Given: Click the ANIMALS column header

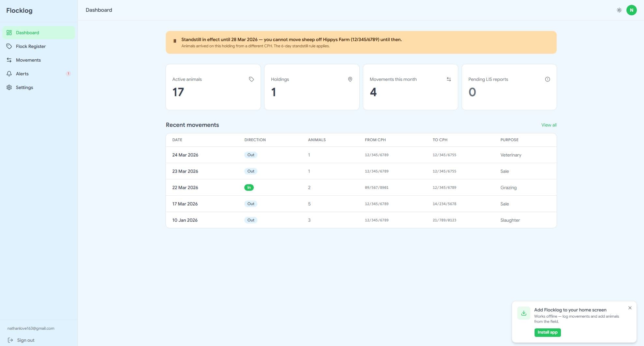Looking at the screenshot, I should 317,140.
